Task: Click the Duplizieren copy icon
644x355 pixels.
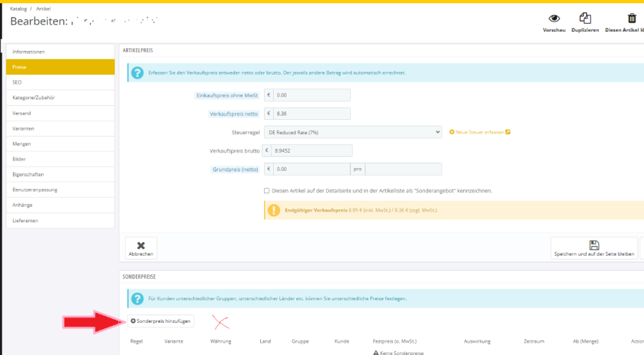Action: pyautogui.click(x=585, y=19)
